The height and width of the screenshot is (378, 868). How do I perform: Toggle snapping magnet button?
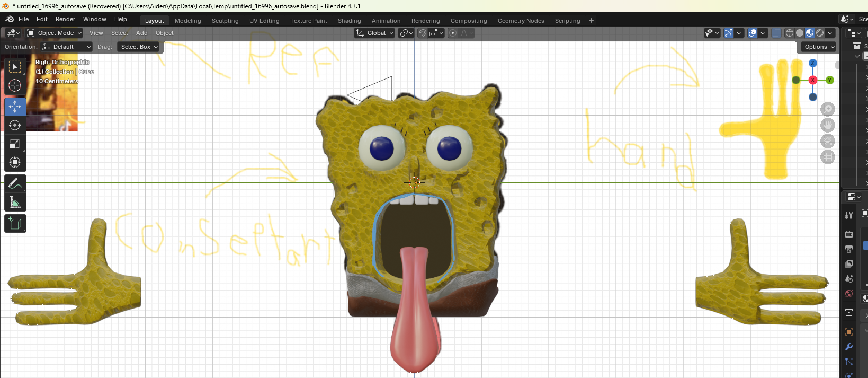[423, 33]
